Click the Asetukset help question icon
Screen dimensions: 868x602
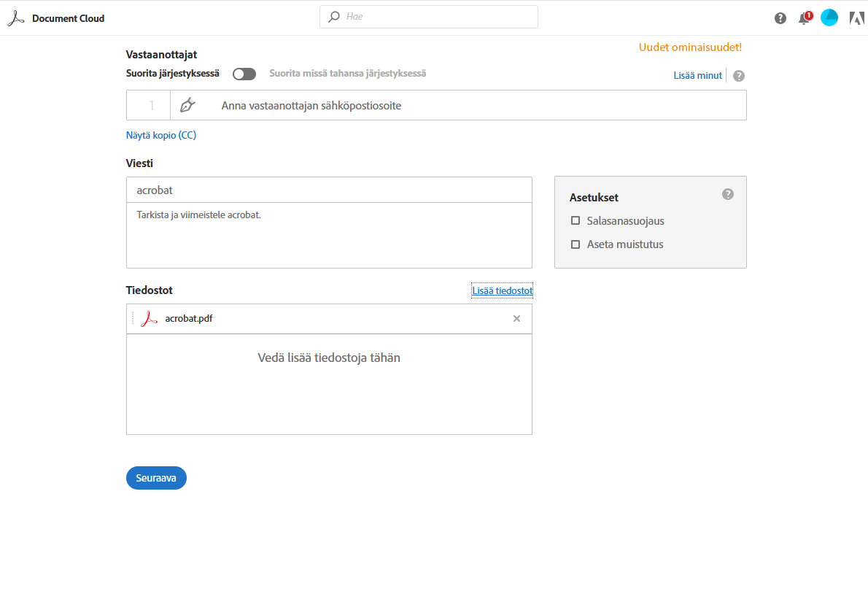(x=728, y=194)
